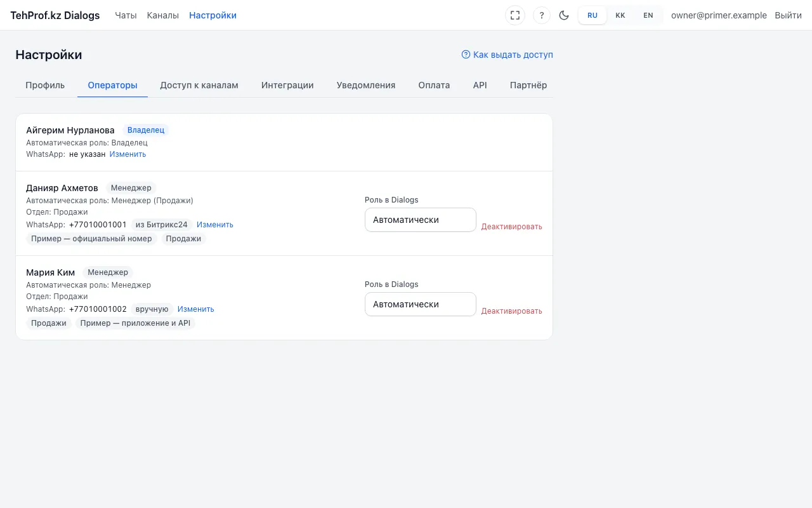Open role dropdown for Мария Ким

point(421,304)
